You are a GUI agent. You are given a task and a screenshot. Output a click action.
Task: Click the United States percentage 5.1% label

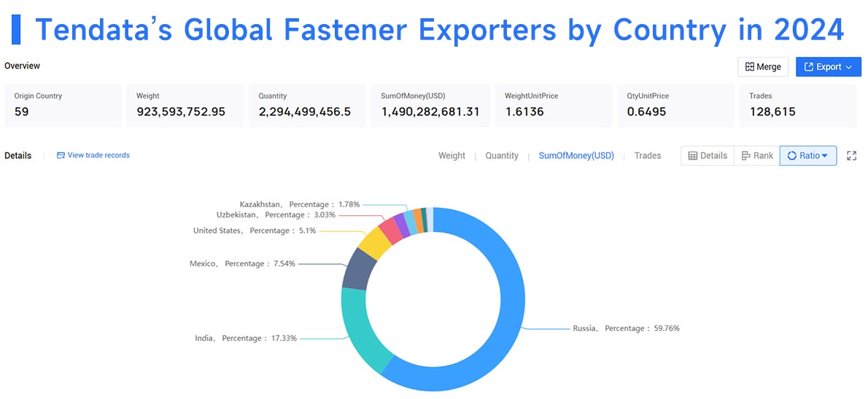[x=255, y=231]
